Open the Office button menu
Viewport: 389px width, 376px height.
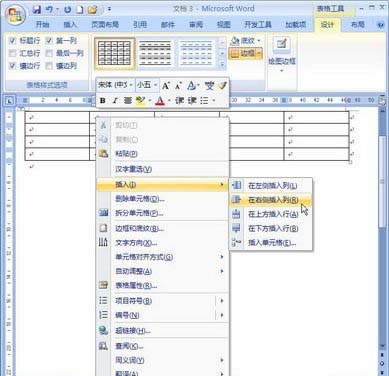[15, 14]
